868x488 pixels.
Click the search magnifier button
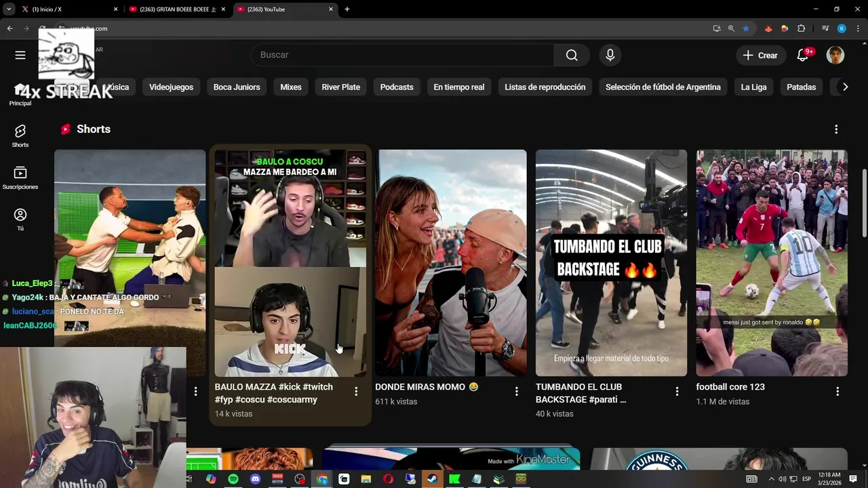click(572, 55)
